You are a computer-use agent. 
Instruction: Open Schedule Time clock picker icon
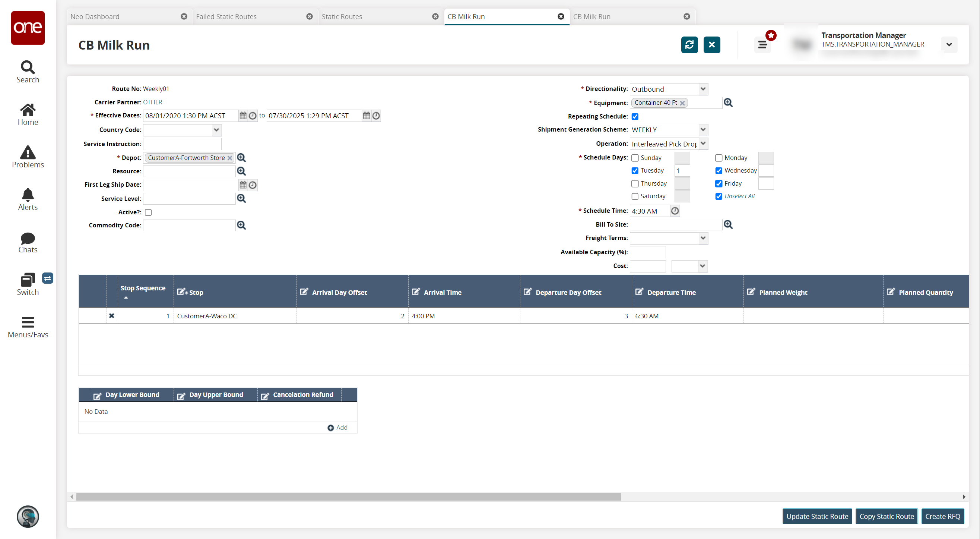[x=675, y=211]
